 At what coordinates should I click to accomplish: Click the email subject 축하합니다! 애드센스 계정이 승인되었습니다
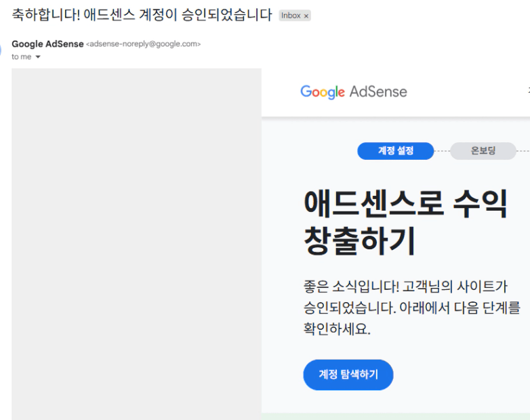point(142,15)
